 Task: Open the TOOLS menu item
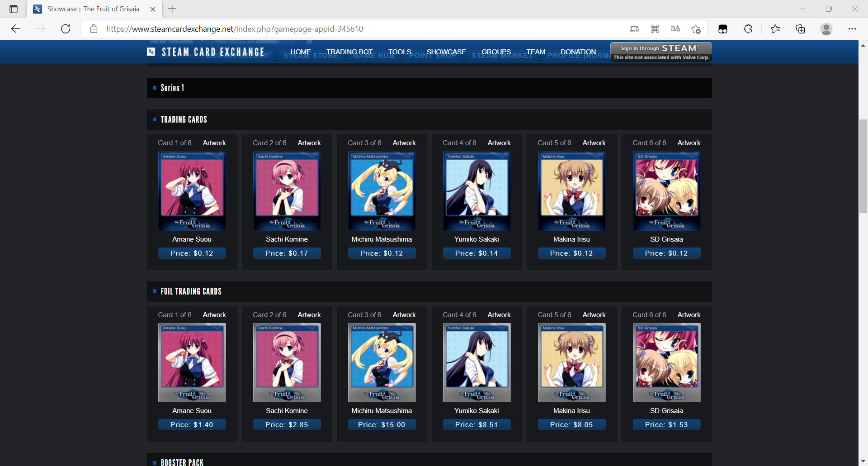[400, 52]
